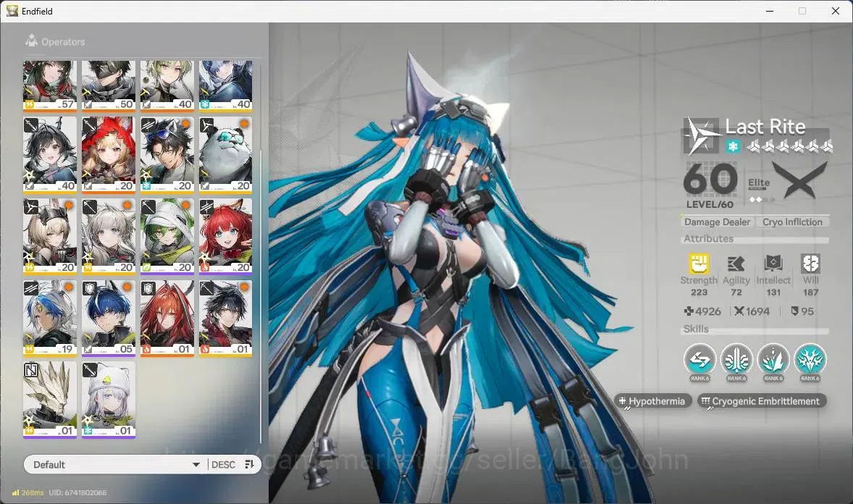Click the attack swords icon beside 1694
The image size is (853, 504).
point(739,311)
